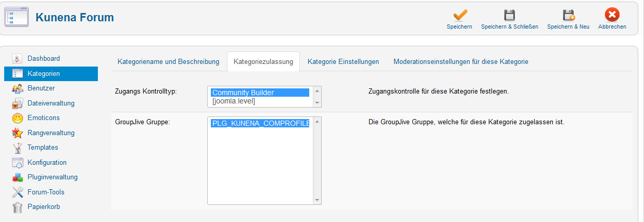Open the Emoticons smiley icon

tap(18, 118)
